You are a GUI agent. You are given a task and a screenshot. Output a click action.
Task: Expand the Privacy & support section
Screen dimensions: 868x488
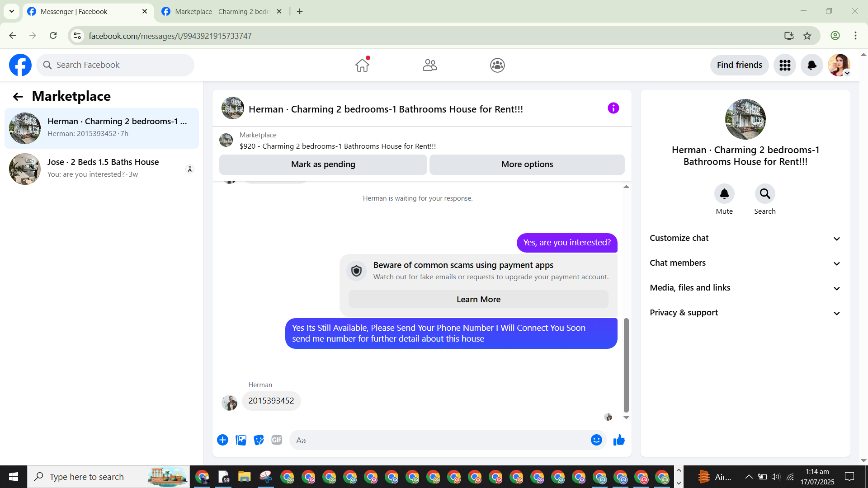(x=745, y=313)
